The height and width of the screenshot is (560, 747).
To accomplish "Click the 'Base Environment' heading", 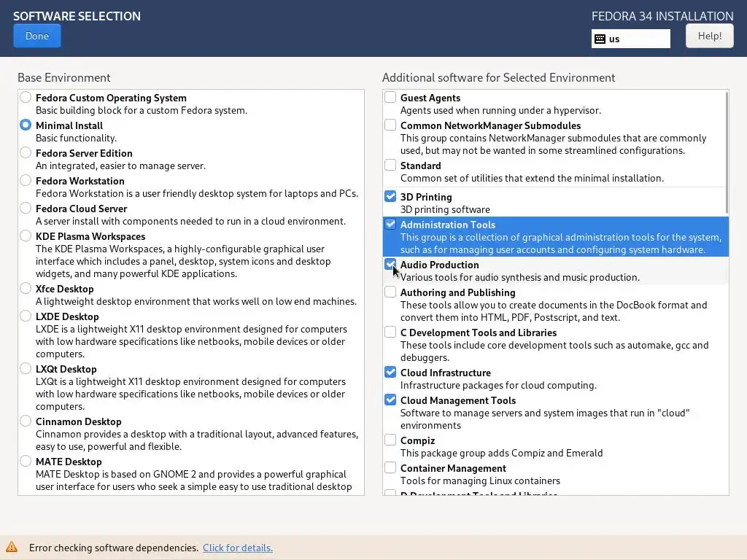I will [64, 77].
